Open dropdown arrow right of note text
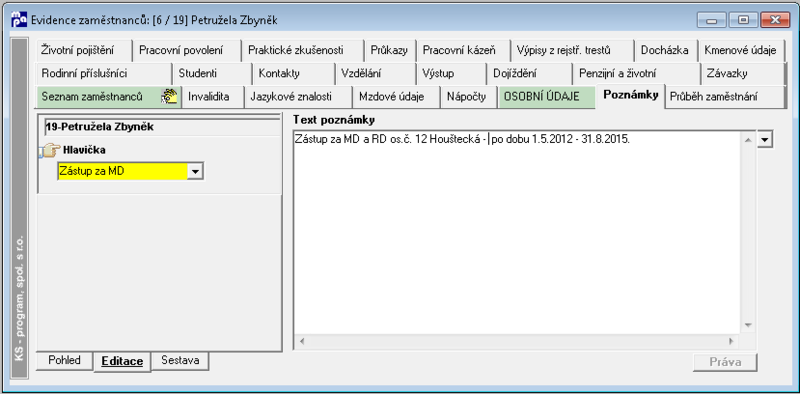The image size is (800, 394). tap(765, 140)
